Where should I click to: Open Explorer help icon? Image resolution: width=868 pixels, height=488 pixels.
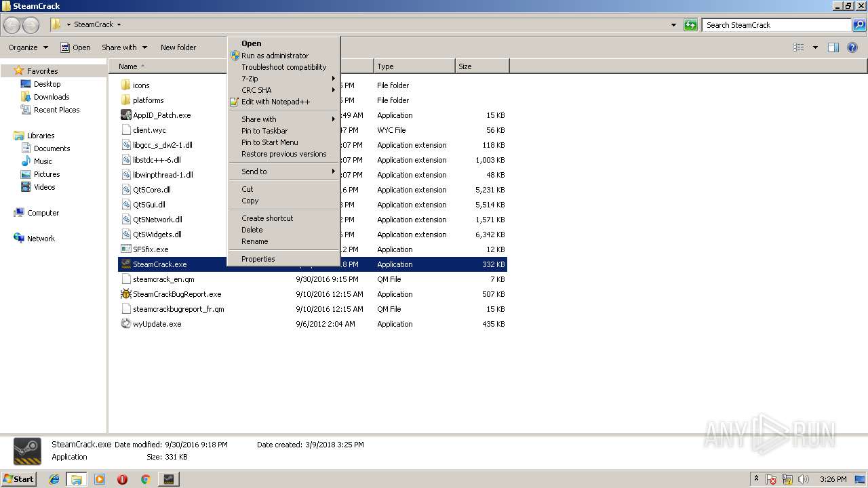click(852, 47)
